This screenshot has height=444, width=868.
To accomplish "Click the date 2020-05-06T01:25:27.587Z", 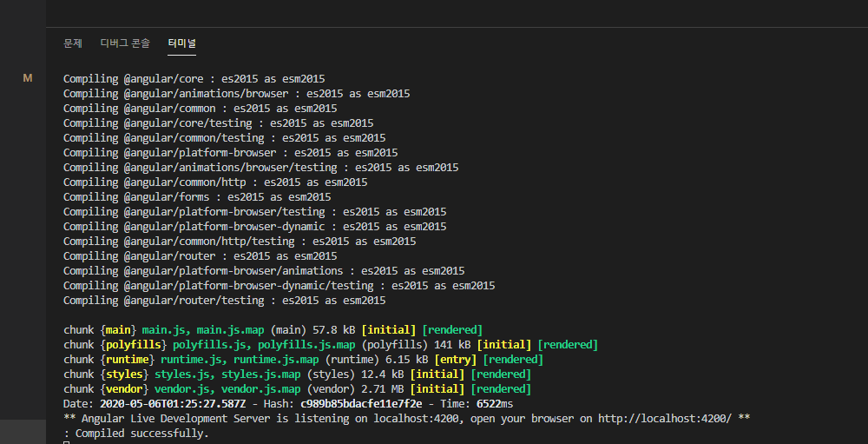I will click(x=173, y=404).
